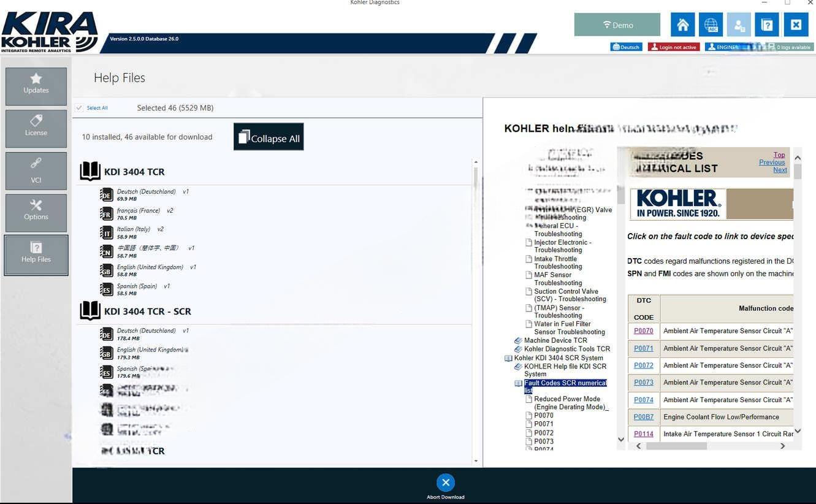Select Fault Codes SCR numerical list node
This screenshot has height=504, width=816.
point(565,386)
